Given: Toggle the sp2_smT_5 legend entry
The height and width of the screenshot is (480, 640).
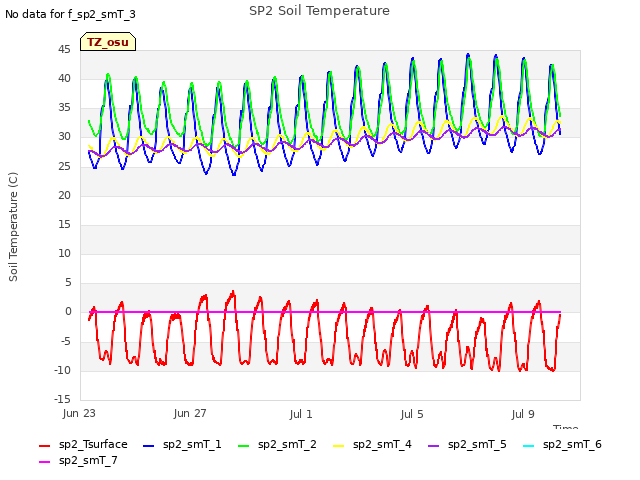Looking at the screenshot, I should point(467,444).
